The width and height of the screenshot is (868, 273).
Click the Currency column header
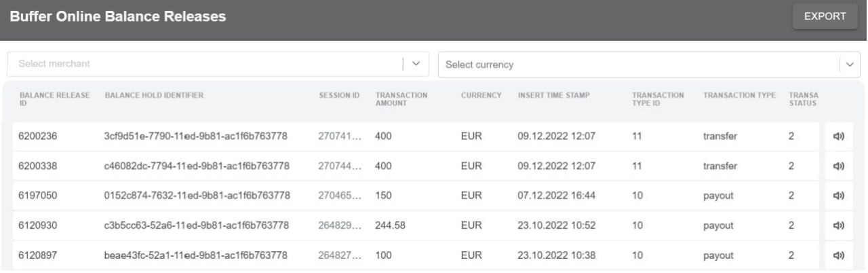481,95
